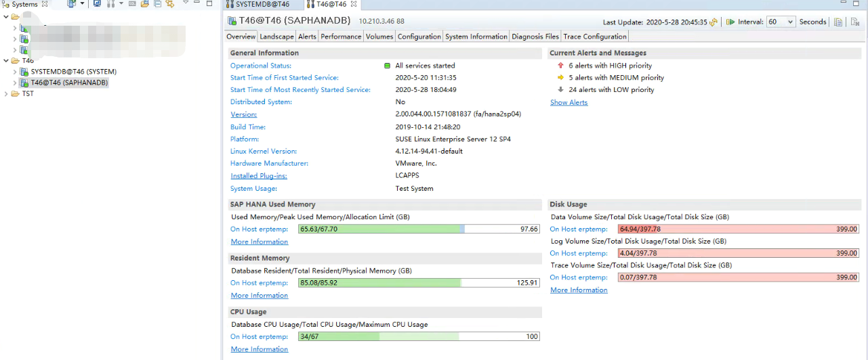The height and width of the screenshot is (360, 868).
Task: Click the green operational status square icon
Action: [388, 66]
